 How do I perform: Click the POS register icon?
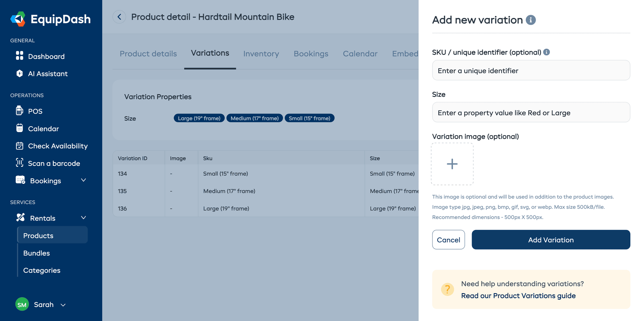tap(20, 110)
